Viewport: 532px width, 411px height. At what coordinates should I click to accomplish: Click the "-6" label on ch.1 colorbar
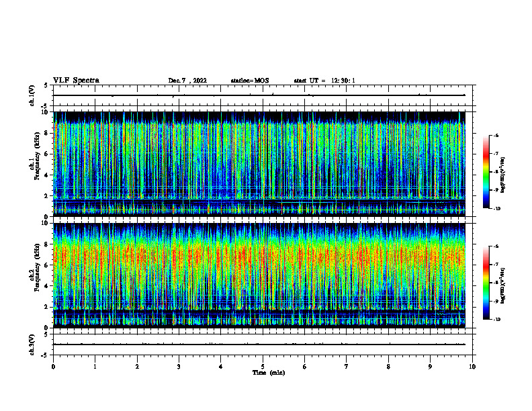[495, 135]
